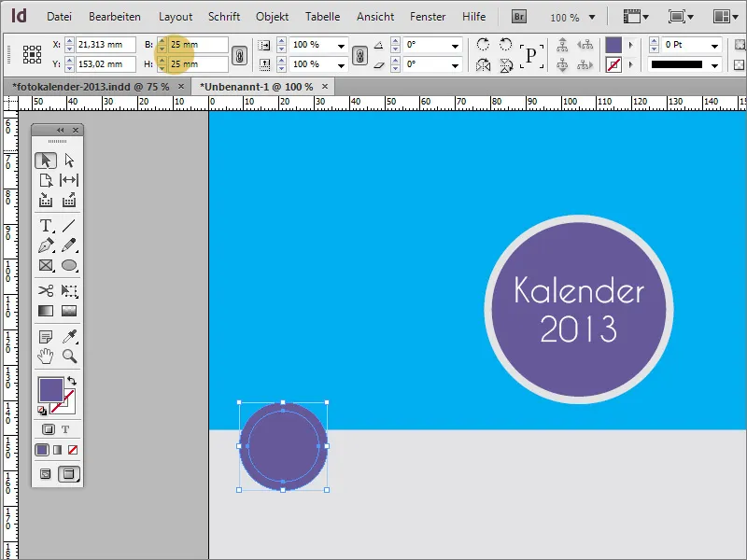Select the Free Transform tool

tap(69, 290)
